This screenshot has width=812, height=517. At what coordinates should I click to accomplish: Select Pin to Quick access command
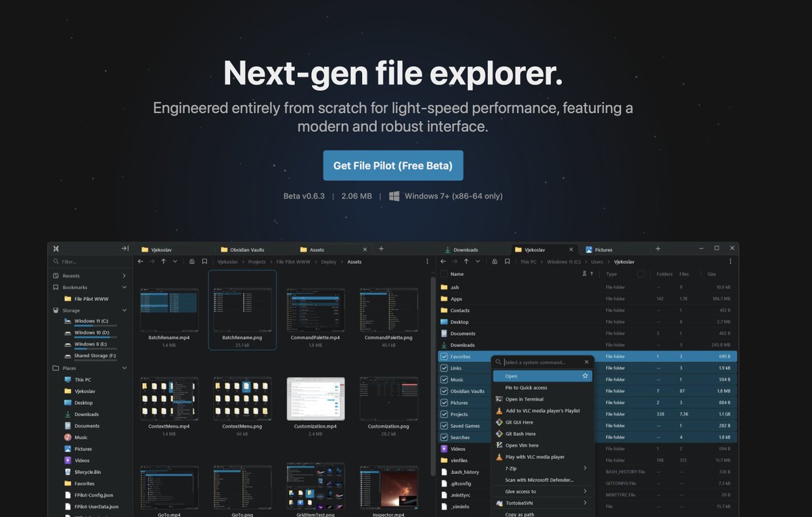click(543, 388)
